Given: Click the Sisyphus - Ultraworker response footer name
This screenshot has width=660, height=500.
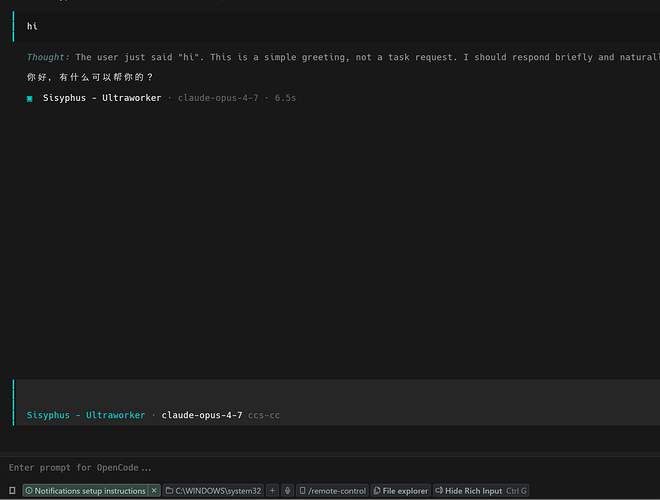Looking at the screenshot, I should 102,98.
